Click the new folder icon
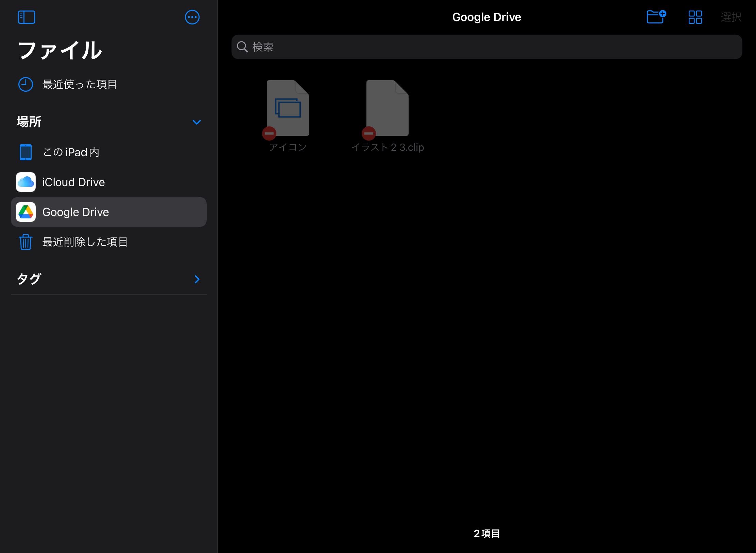 point(656,17)
